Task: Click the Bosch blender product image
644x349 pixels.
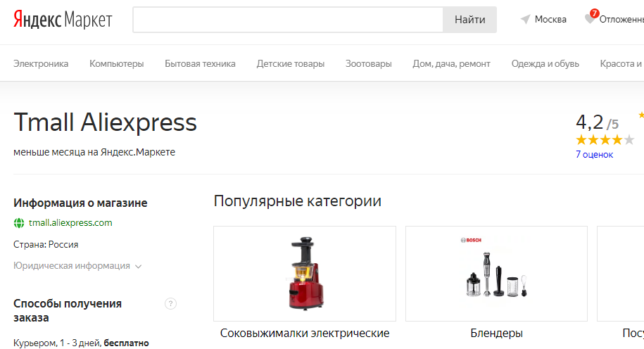Action: click(x=497, y=274)
